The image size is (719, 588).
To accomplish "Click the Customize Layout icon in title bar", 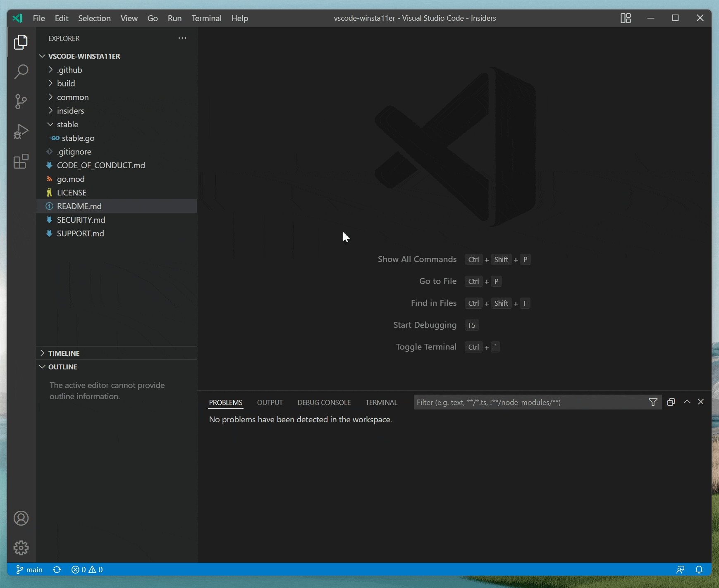I will [626, 18].
